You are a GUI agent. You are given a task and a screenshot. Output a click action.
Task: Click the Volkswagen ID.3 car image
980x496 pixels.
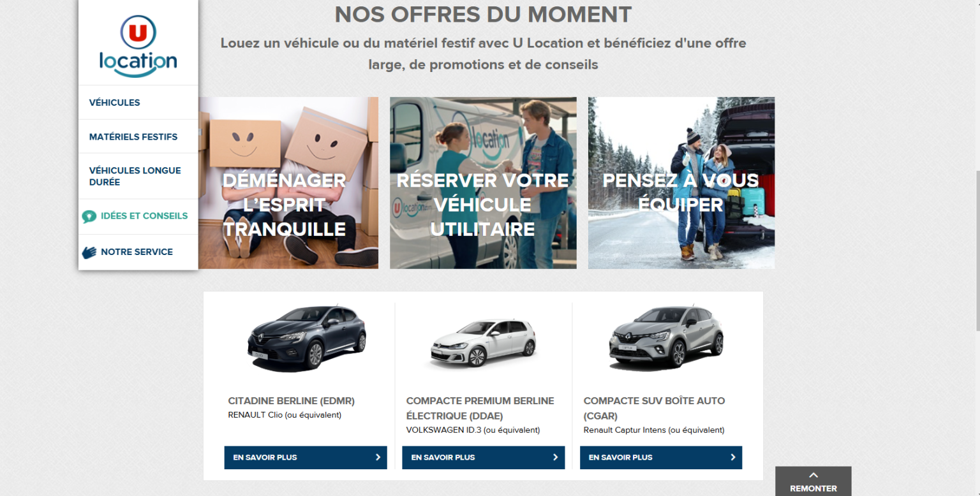[483, 343]
